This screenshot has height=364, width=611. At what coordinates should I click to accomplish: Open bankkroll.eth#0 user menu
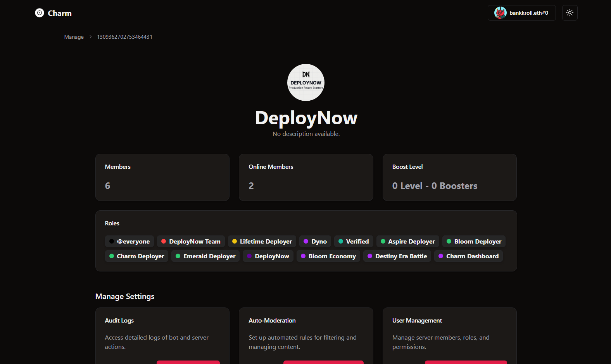click(521, 13)
